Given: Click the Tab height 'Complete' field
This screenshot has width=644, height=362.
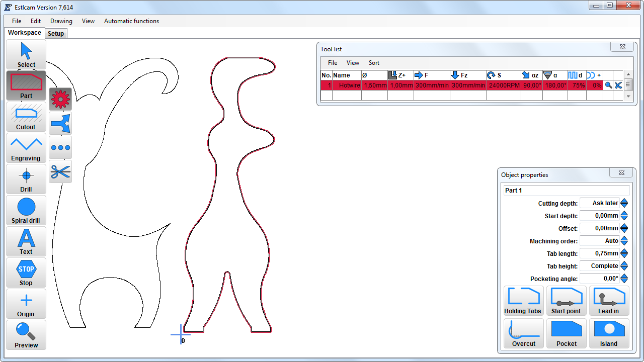Looking at the screenshot, I should (x=600, y=266).
